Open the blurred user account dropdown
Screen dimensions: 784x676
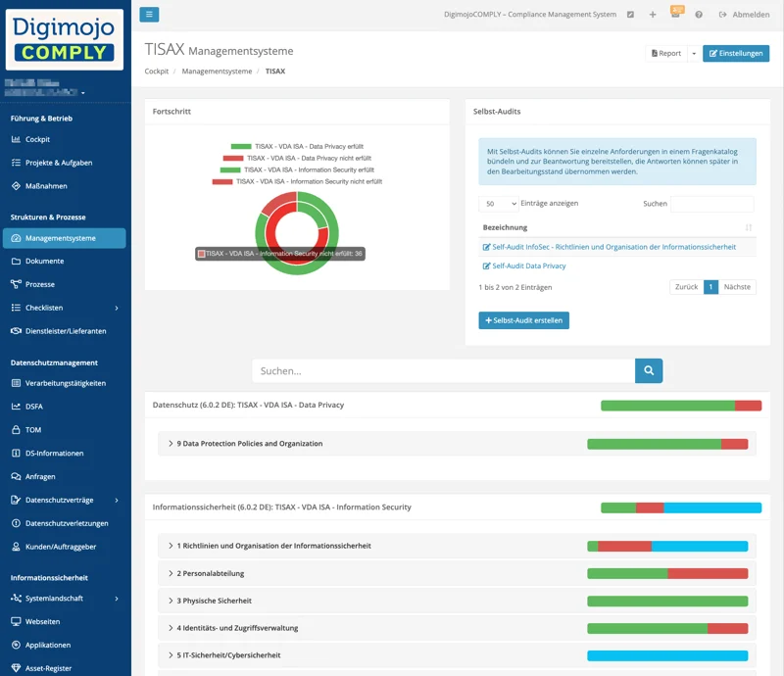[x=45, y=88]
